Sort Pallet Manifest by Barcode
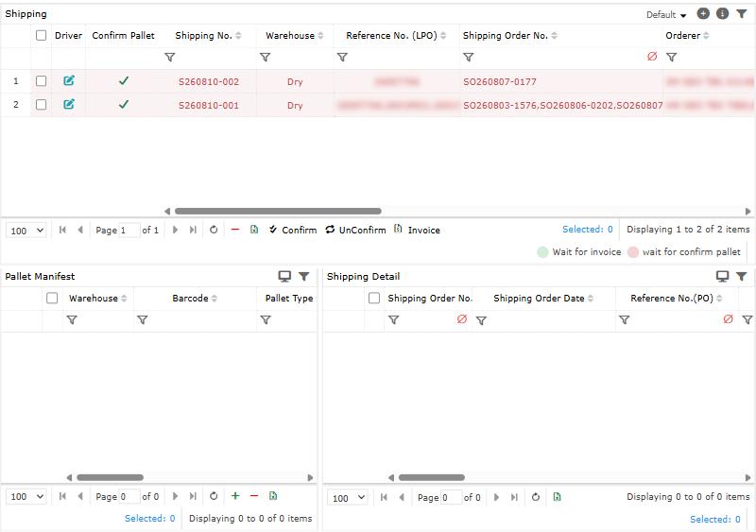This screenshot has height=532, width=756. point(215,299)
